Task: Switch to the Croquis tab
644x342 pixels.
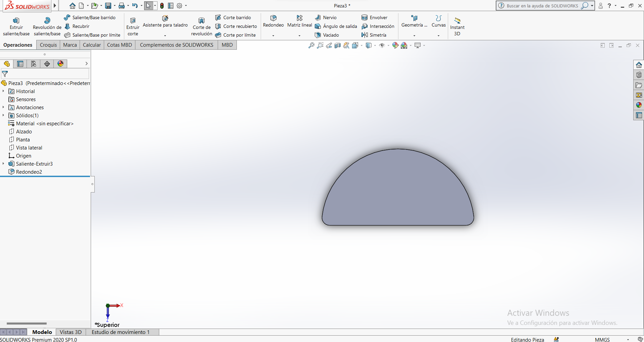Action: (48, 45)
